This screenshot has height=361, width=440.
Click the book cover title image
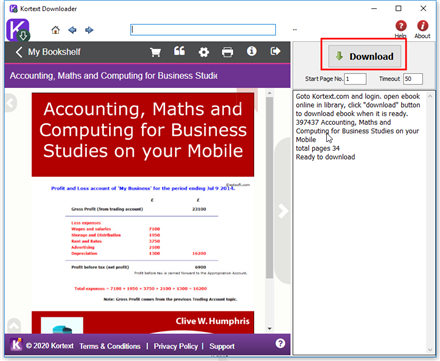pos(143,134)
